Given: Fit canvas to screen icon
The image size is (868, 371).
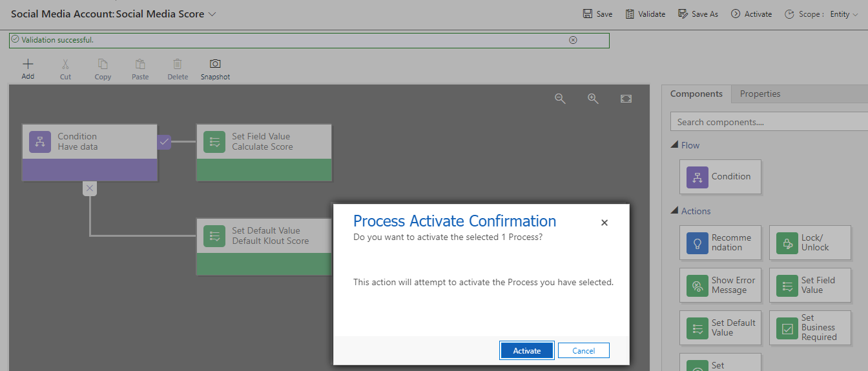Looking at the screenshot, I should pos(626,99).
